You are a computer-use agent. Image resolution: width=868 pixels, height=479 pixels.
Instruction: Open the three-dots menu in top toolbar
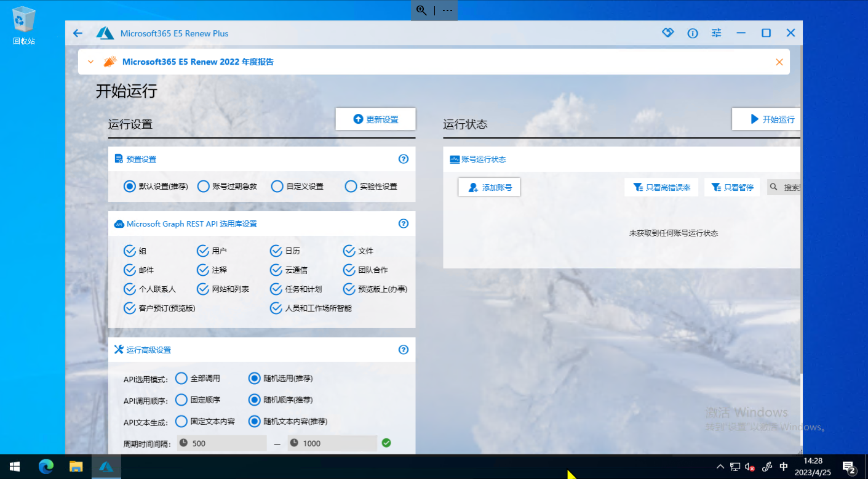click(447, 10)
